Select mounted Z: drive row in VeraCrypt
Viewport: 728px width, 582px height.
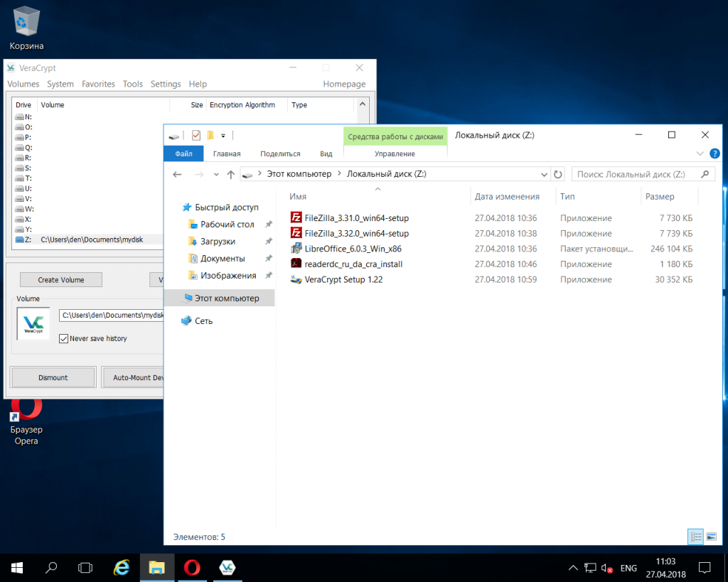click(88, 239)
